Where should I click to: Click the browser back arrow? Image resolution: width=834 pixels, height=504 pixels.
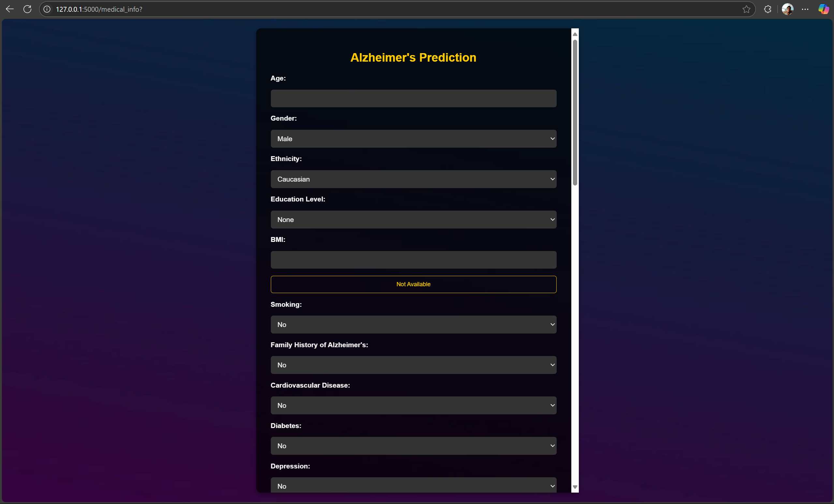tap(10, 9)
